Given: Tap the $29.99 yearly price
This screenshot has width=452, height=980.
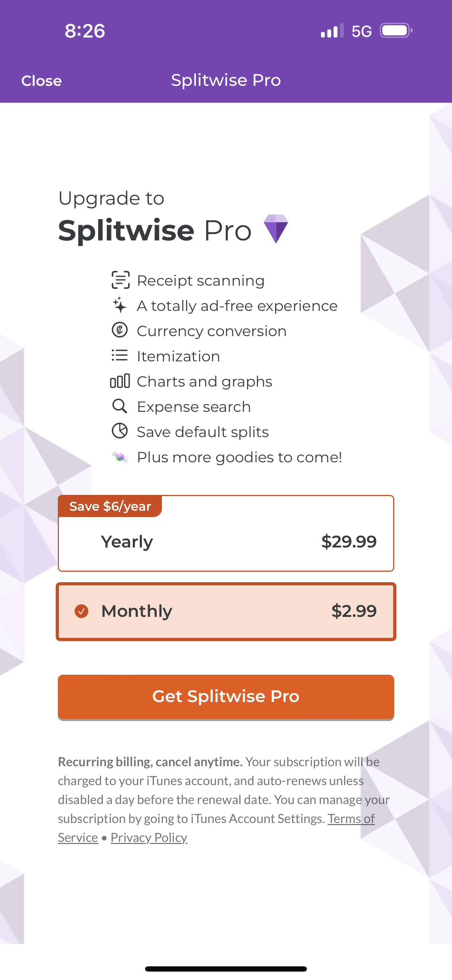Looking at the screenshot, I should point(349,542).
